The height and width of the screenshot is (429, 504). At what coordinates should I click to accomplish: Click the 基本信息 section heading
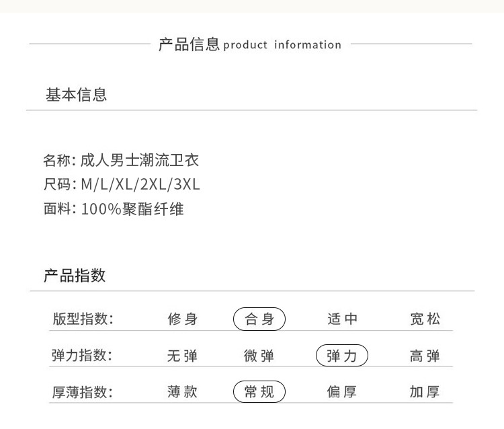(x=76, y=95)
